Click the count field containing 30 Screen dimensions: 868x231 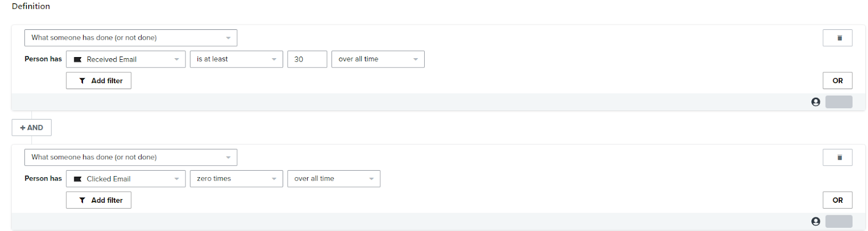pyautogui.click(x=307, y=59)
